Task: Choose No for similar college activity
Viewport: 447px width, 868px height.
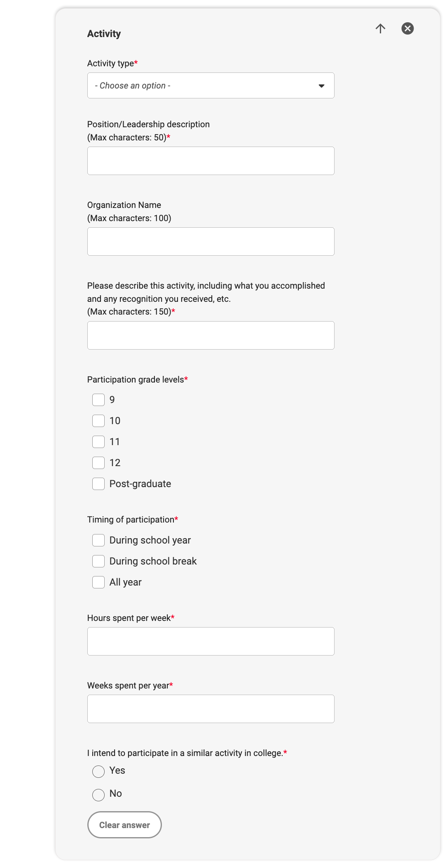Action: pyautogui.click(x=98, y=795)
